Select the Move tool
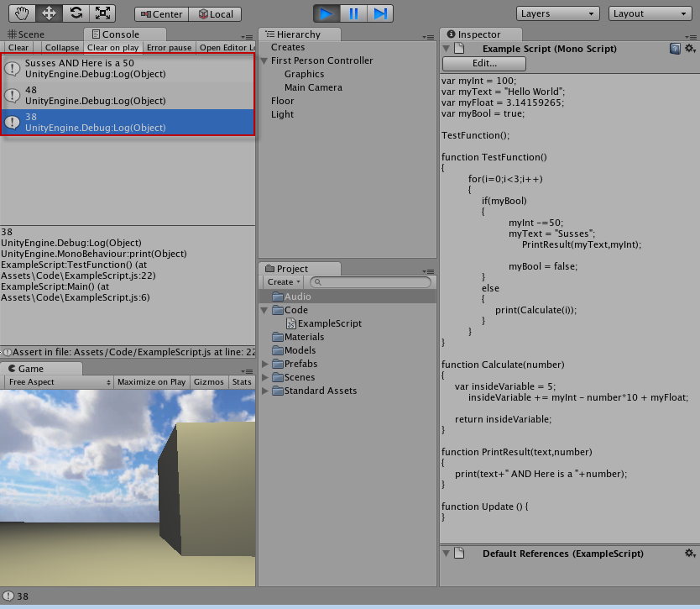Image resolution: width=700 pixels, height=609 pixels. tap(50, 13)
